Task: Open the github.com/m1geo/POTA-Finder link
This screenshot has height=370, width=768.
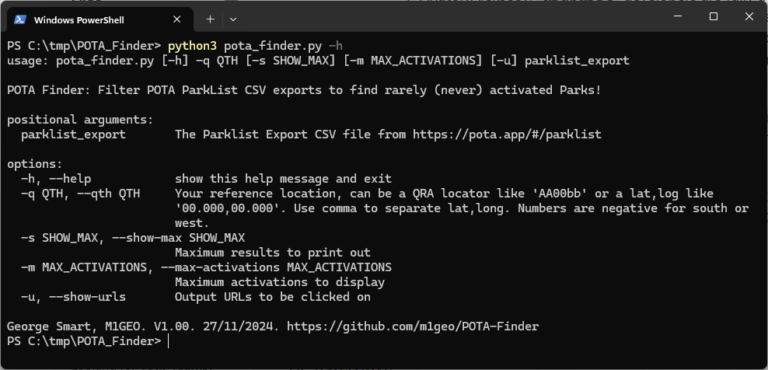Action: pos(412,326)
